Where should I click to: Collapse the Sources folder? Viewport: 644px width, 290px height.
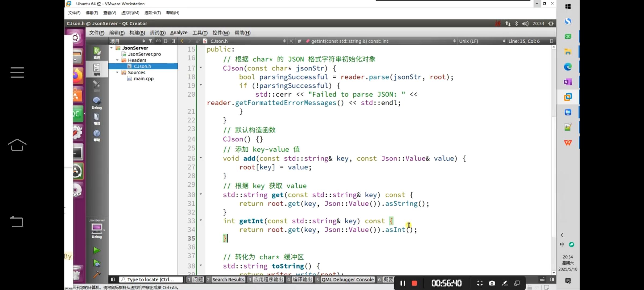117,73
